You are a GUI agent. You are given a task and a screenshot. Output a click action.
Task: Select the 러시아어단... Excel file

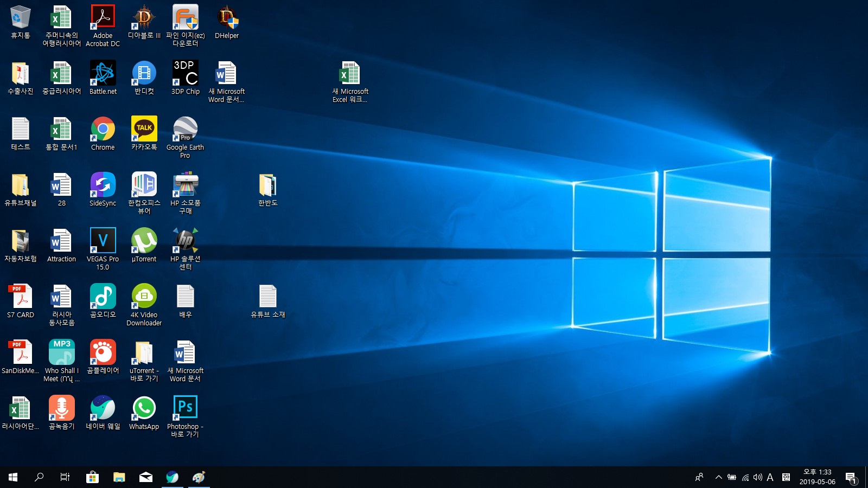coord(21,413)
